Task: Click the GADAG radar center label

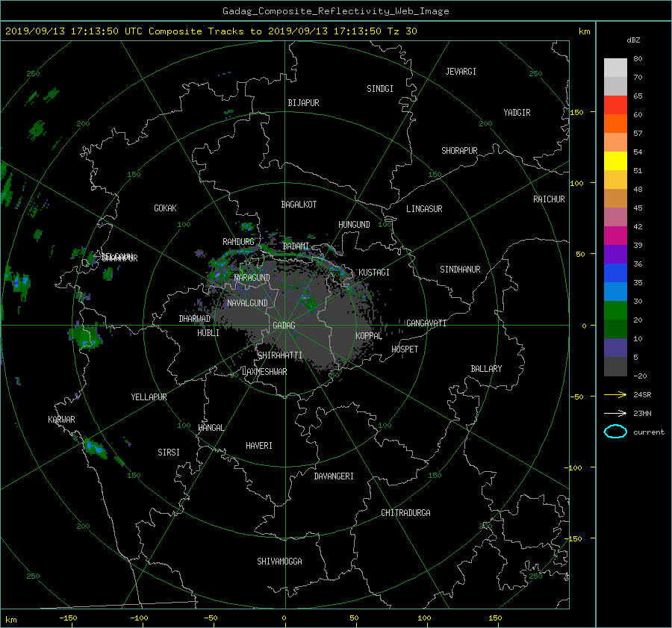Action: pos(284,326)
